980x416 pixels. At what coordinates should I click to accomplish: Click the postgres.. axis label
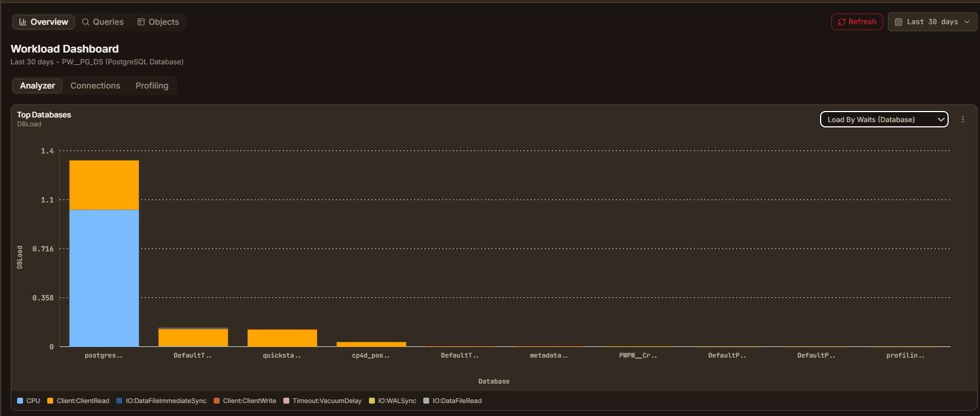point(103,355)
